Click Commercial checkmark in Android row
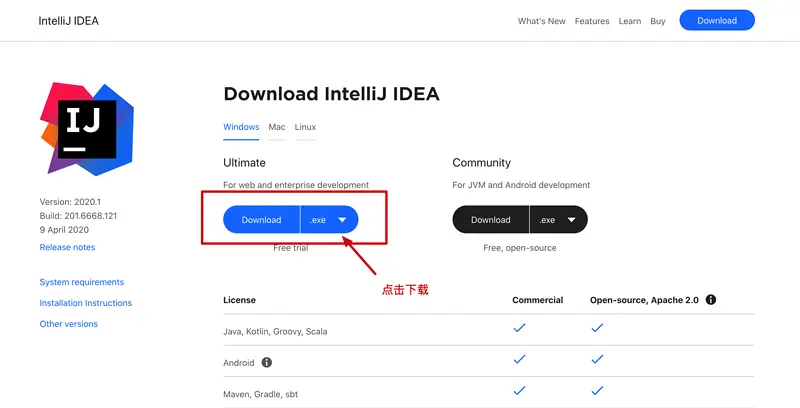This screenshot has height=408, width=800. pos(519,360)
